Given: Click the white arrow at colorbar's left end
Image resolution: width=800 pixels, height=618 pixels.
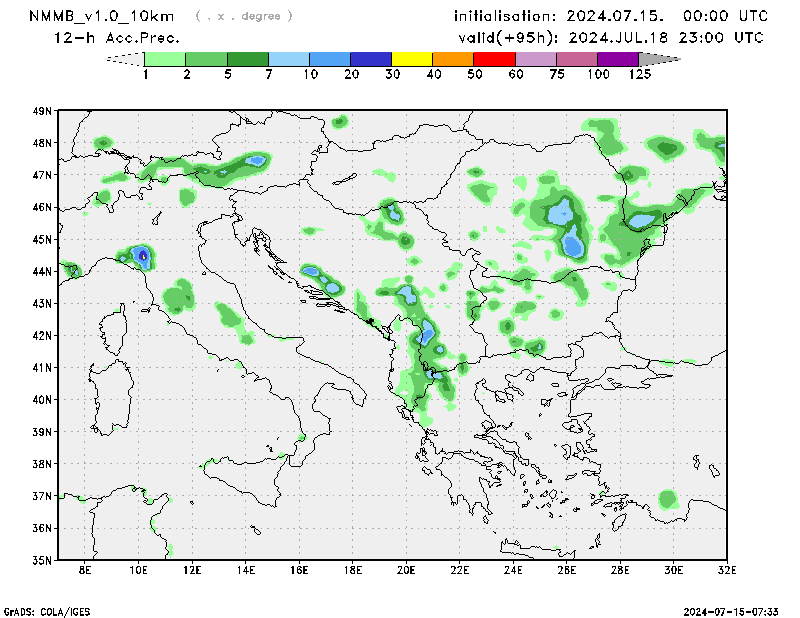Looking at the screenshot, I should pyautogui.click(x=125, y=60).
